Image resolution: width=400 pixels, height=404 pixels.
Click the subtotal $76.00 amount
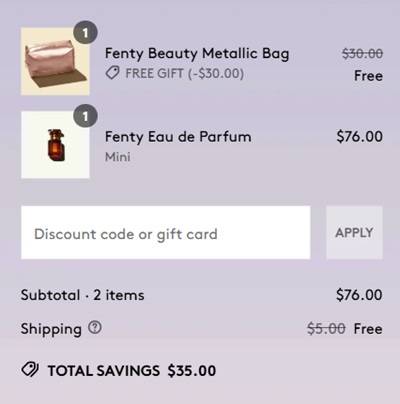[359, 295]
